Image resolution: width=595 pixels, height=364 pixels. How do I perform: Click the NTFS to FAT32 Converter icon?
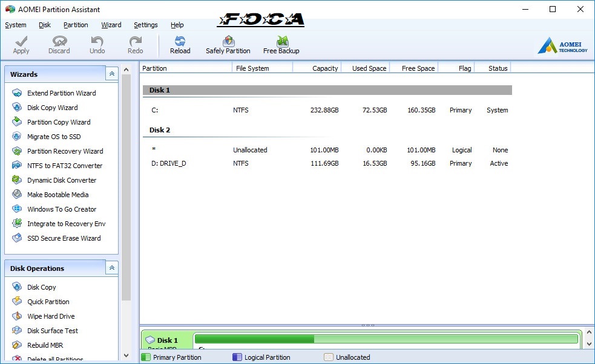[17, 165]
